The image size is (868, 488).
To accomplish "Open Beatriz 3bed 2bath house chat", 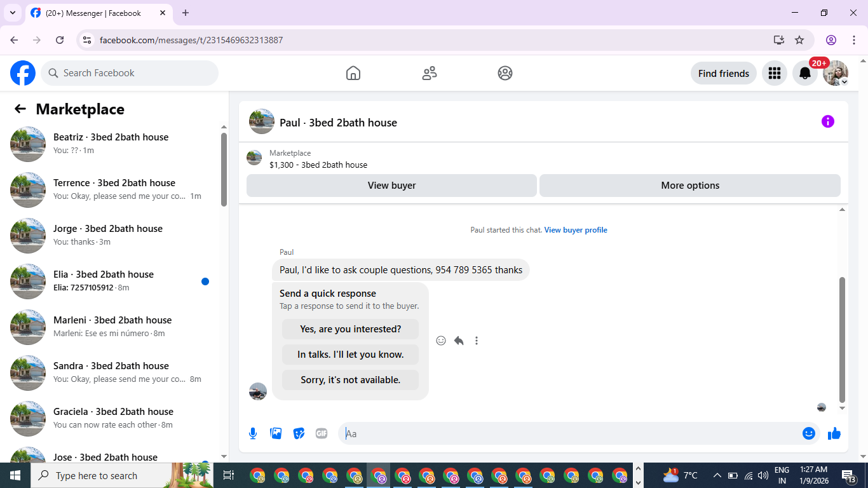I will tap(112, 144).
